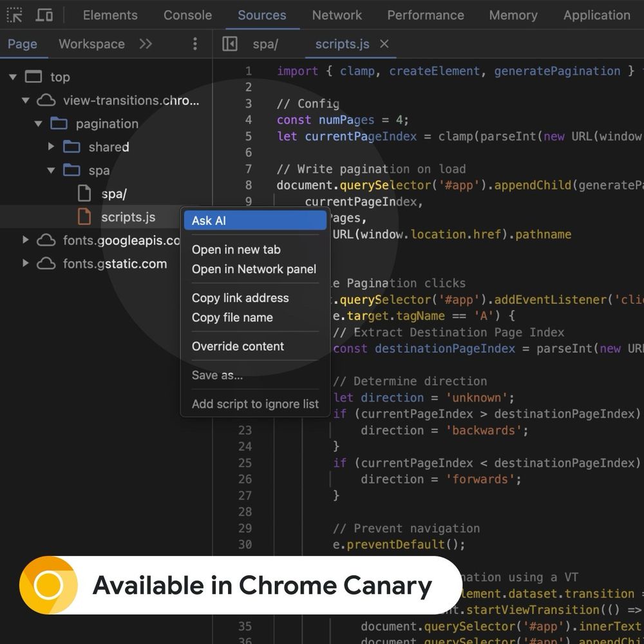Image resolution: width=644 pixels, height=644 pixels.
Task: Click the top frame label
Action: (x=60, y=77)
